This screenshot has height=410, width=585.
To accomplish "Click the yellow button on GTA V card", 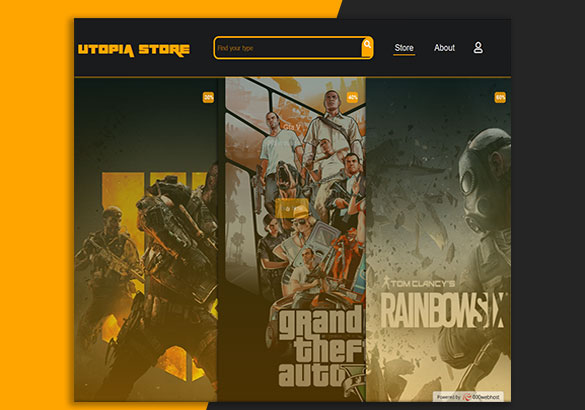I will click(x=292, y=209).
